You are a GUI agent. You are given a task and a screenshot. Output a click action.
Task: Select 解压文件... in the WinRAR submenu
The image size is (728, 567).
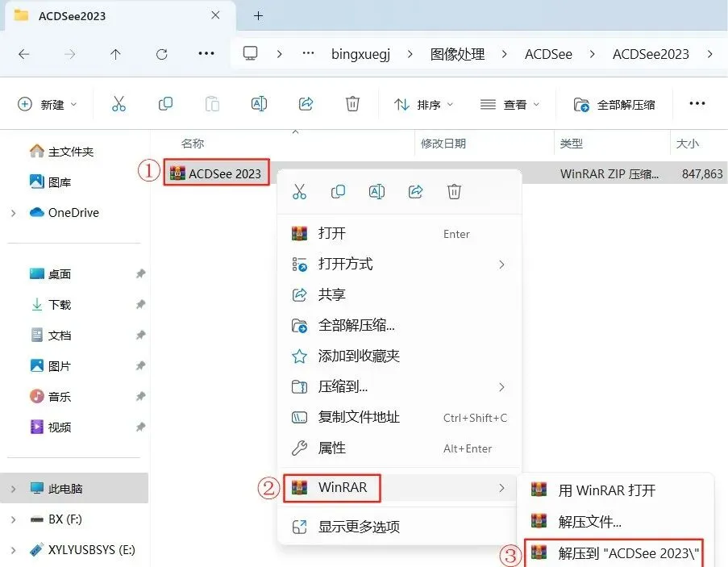615,522
